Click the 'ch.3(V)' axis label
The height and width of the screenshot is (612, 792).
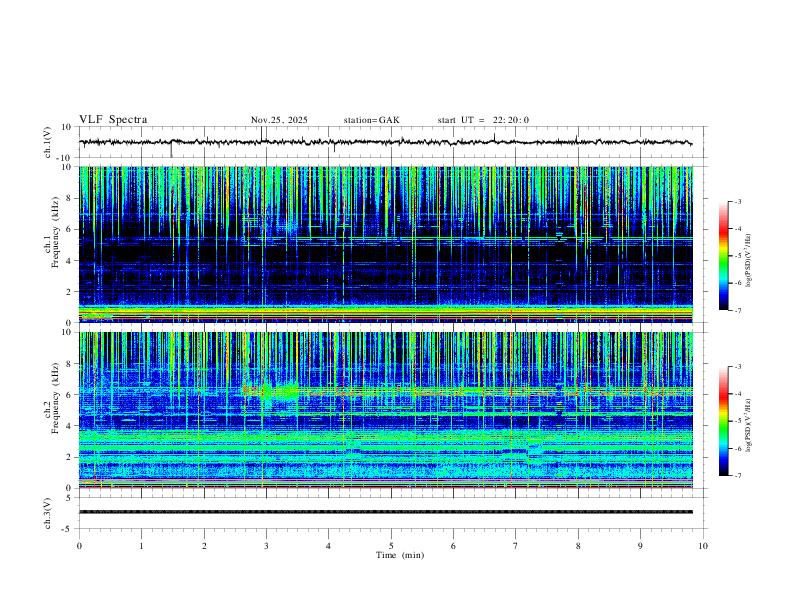[x=48, y=514]
